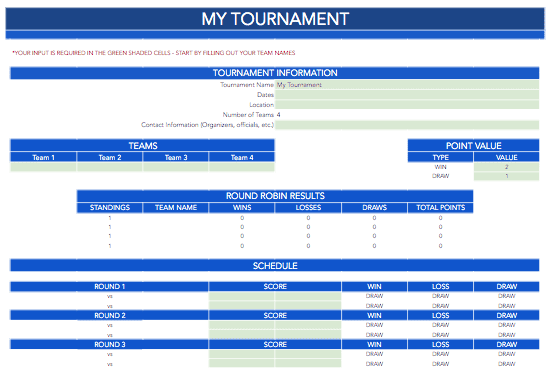
Task: Click the WIN header in ROUND 1 row
Action: click(x=374, y=287)
